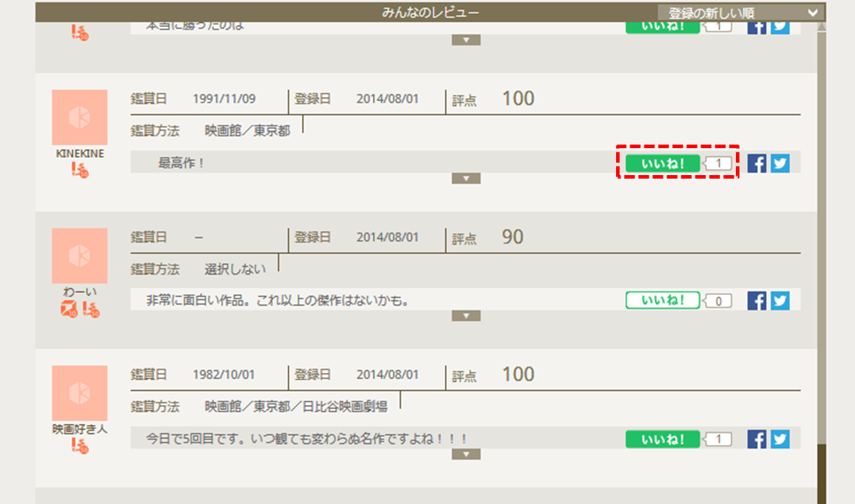Share 映画好き人's review on Facebook
The width and height of the screenshot is (855, 504).
756,439
